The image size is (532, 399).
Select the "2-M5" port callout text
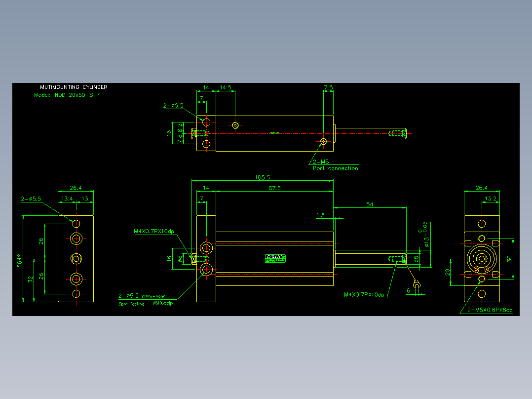pos(321,161)
